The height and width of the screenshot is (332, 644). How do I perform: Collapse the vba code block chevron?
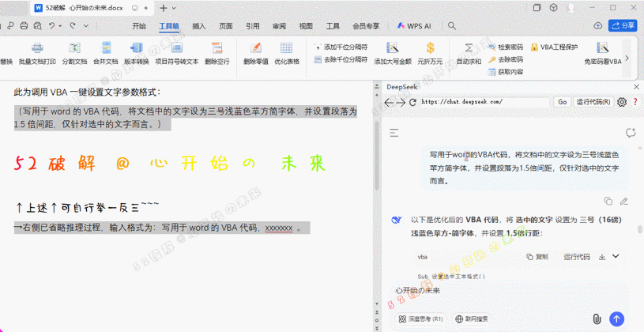pyautogui.click(x=616, y=256)
